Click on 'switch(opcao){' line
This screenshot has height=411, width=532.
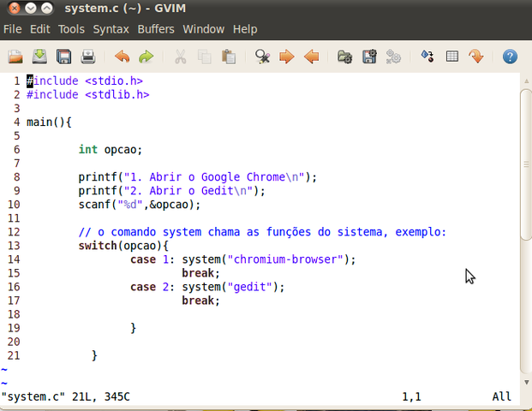pyautogui.click(x=123, y=246)
